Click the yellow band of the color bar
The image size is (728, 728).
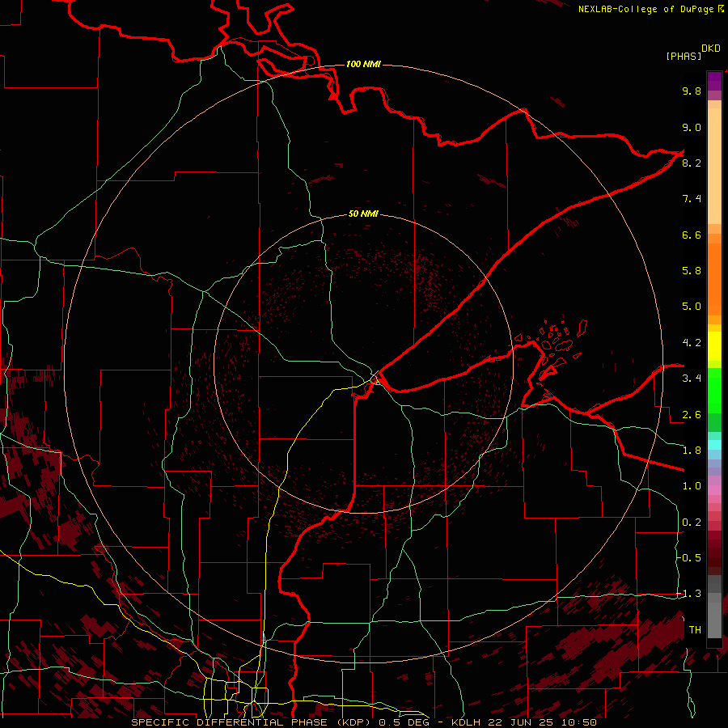click(714, 346)
